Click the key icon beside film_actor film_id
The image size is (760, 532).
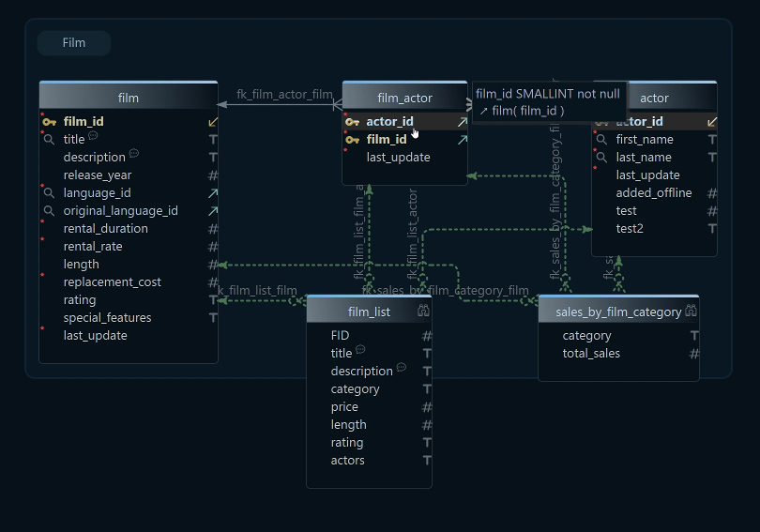[353, 140]
